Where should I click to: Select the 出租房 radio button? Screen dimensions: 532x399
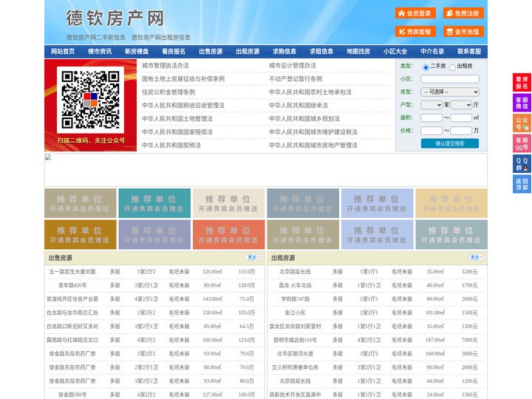tap(452, 67)
